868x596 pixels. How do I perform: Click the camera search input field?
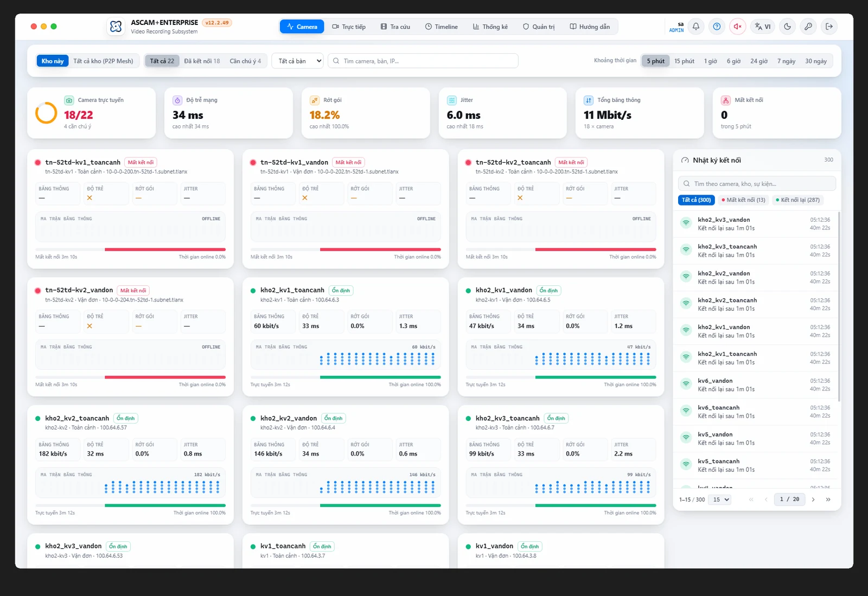[423, 61]
